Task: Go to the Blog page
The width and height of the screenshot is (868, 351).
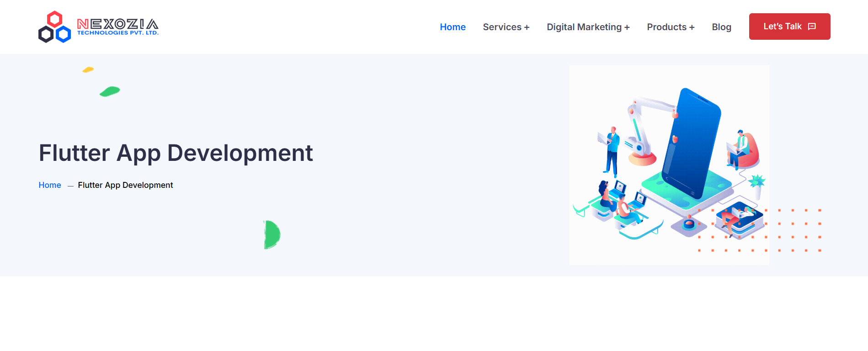Action: point(721,27)
